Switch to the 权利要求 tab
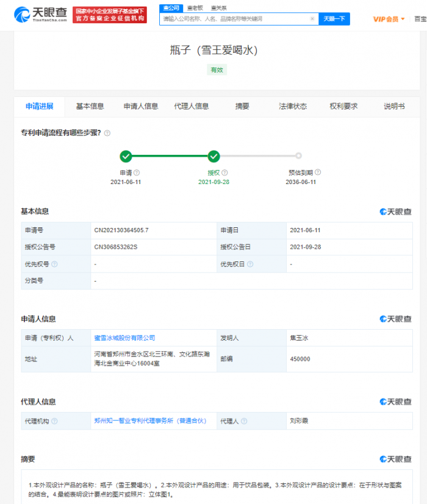 coord(343,107)
